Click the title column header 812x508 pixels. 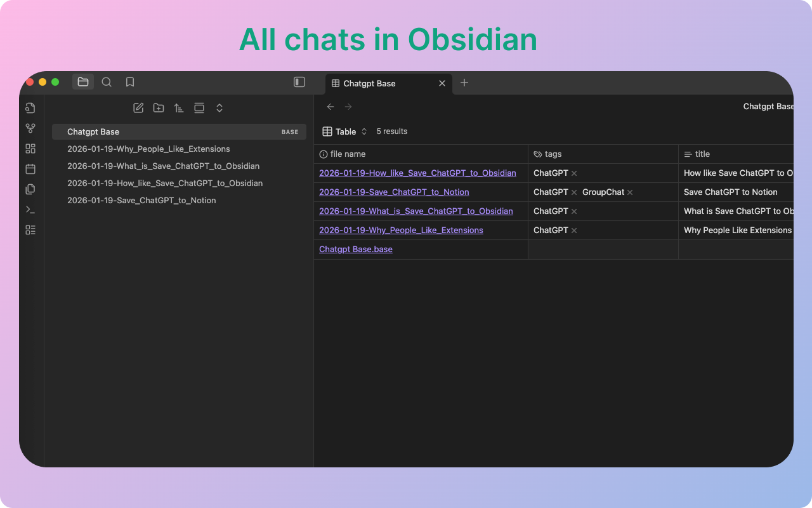coord(736,154)
